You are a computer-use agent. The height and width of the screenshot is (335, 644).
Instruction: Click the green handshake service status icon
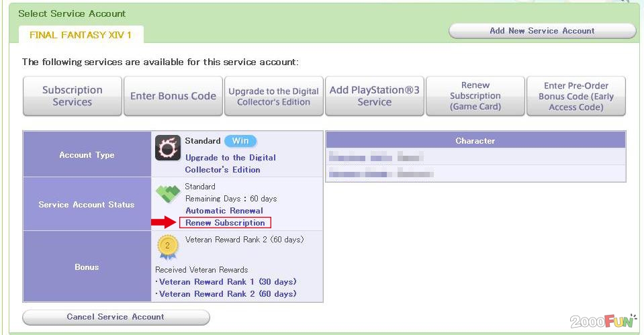[168, 195]
